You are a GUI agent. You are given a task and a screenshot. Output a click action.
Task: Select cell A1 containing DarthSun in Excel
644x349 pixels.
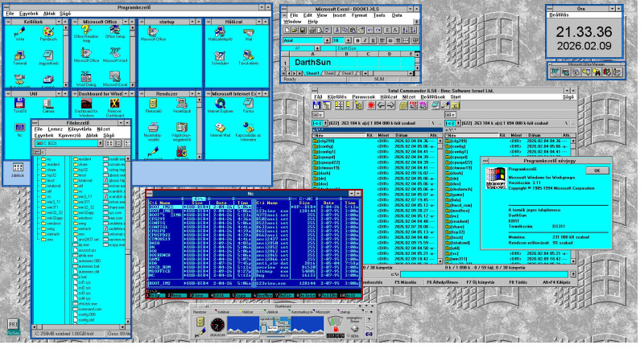pyautogui.click(x=312, y=63)
